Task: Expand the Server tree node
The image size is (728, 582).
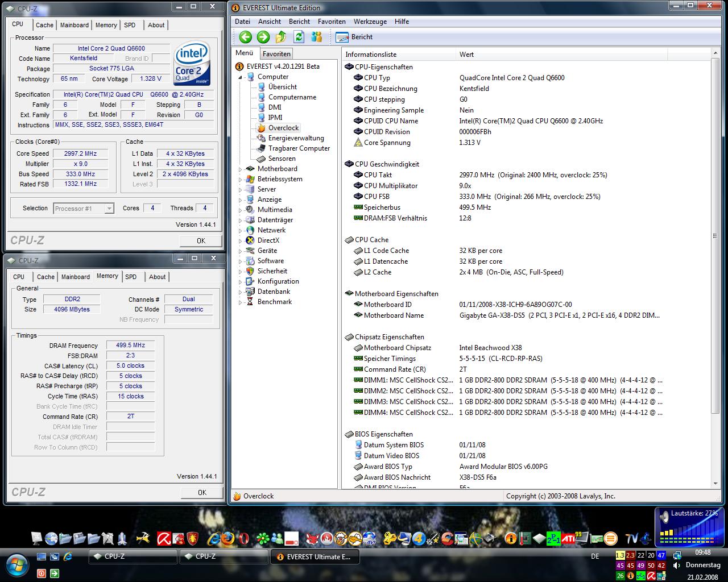Action: pyautogui.click(x=240, y=189)
